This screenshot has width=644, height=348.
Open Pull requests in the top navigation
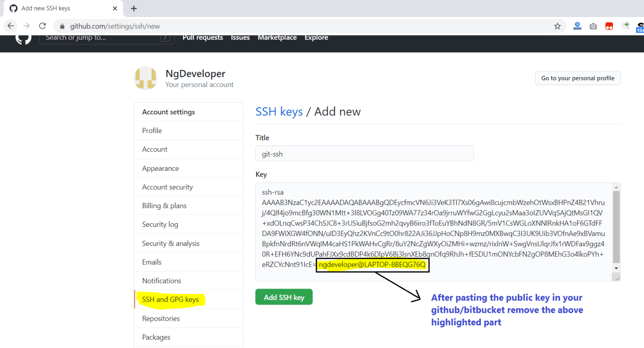coord(203,38)
